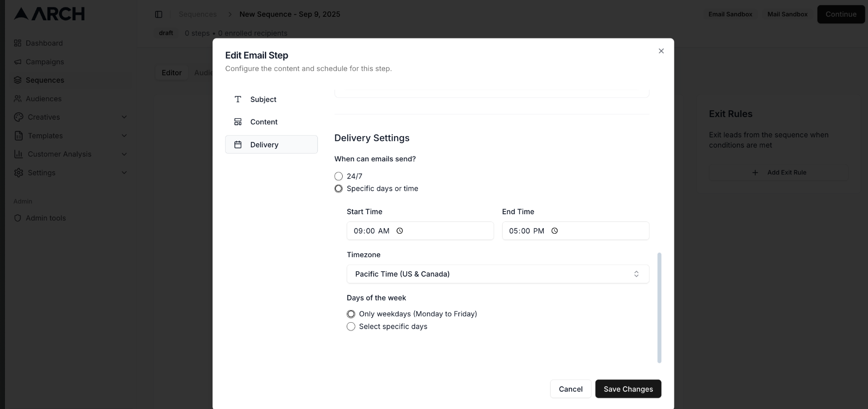Open the Content section icon
This screenshot has height=409, width=868.
(238, 122)
